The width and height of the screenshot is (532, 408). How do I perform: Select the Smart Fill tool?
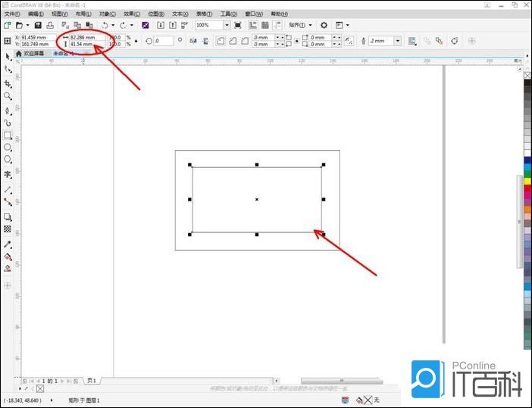[8, 269]
